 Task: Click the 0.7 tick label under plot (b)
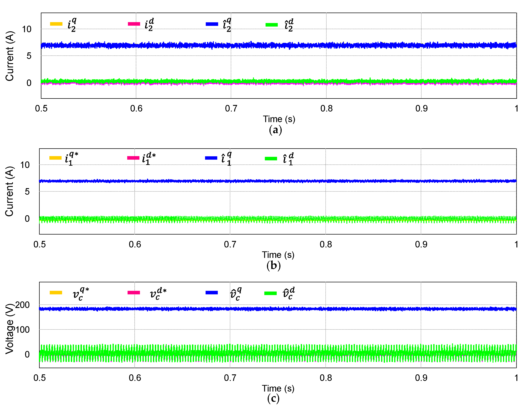click(x=230, y=244)
